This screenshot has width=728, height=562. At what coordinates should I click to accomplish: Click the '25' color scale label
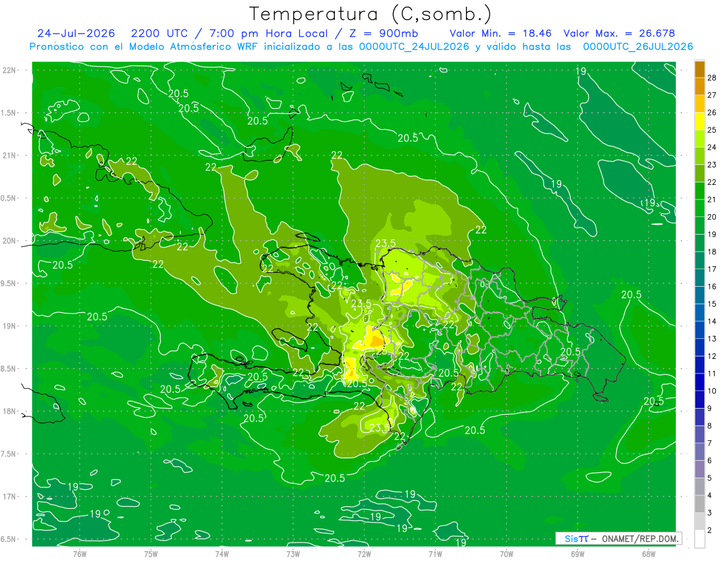point(712,130)
